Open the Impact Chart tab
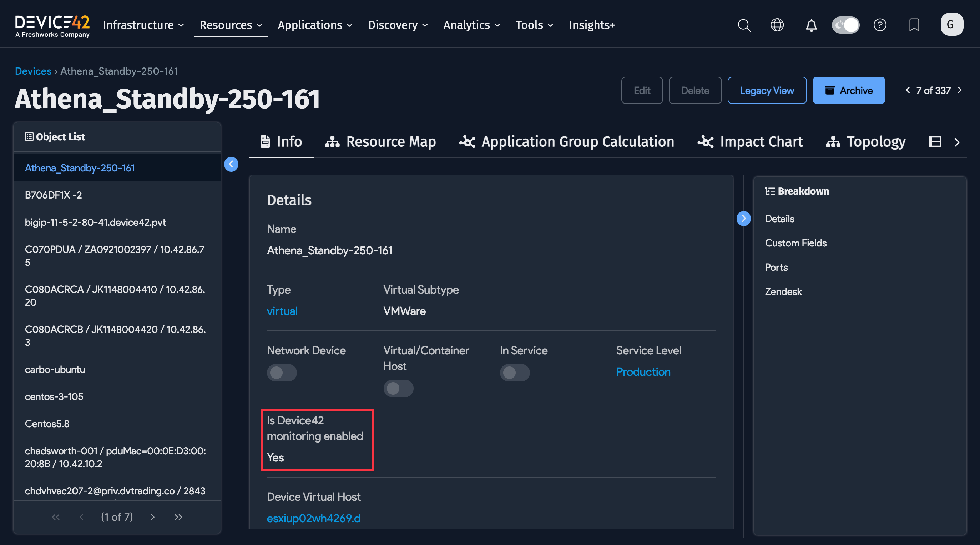Viewport: 980px width, 545px height. [x=750, y=142]
